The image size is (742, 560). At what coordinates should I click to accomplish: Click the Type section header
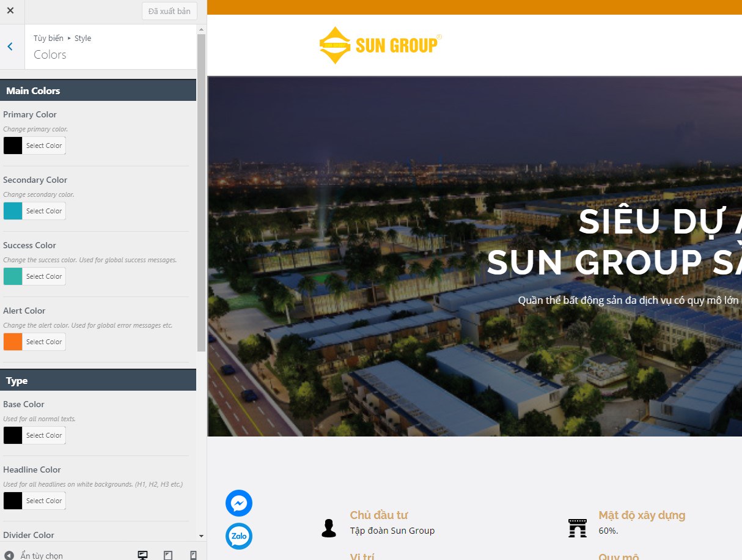point(98,380)
